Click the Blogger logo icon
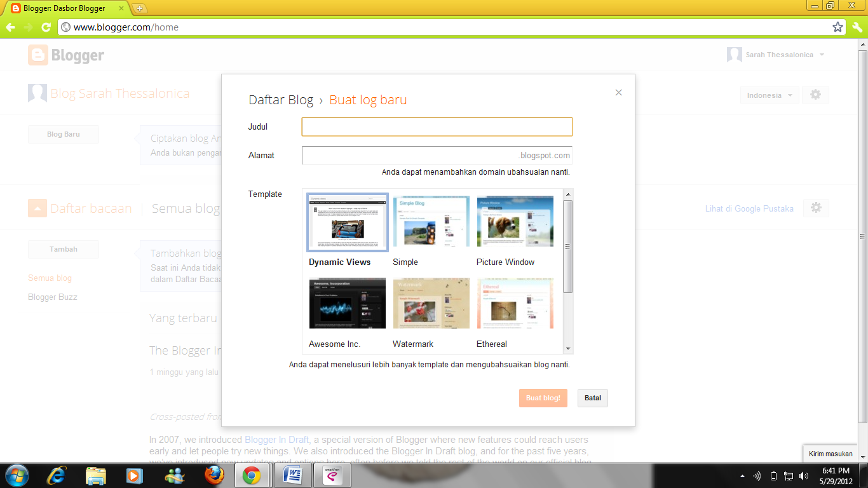The width and height of the screenshot is (868, 488). [x=38, y=55]
